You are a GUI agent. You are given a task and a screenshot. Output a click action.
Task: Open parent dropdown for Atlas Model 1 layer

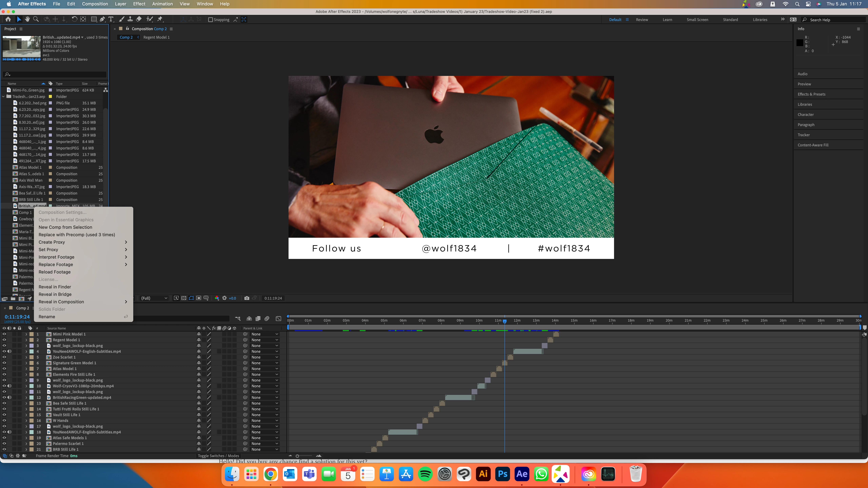(265, 369)
